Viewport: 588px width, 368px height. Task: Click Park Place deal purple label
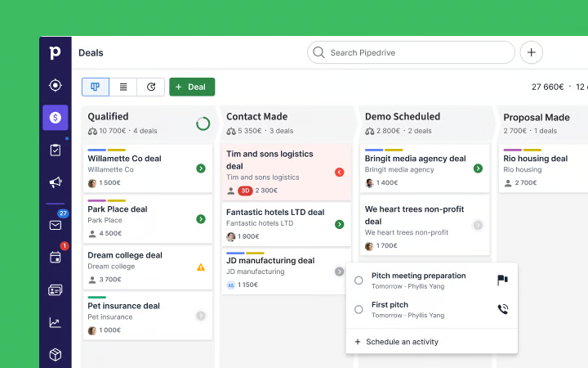click(96, 201)
